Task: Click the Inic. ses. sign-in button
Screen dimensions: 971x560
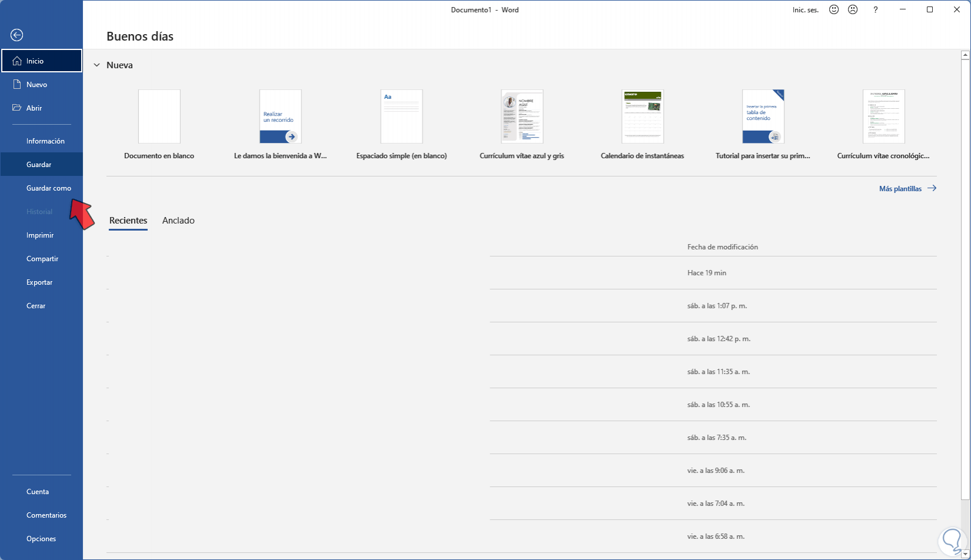Action: tap(806, 10)
